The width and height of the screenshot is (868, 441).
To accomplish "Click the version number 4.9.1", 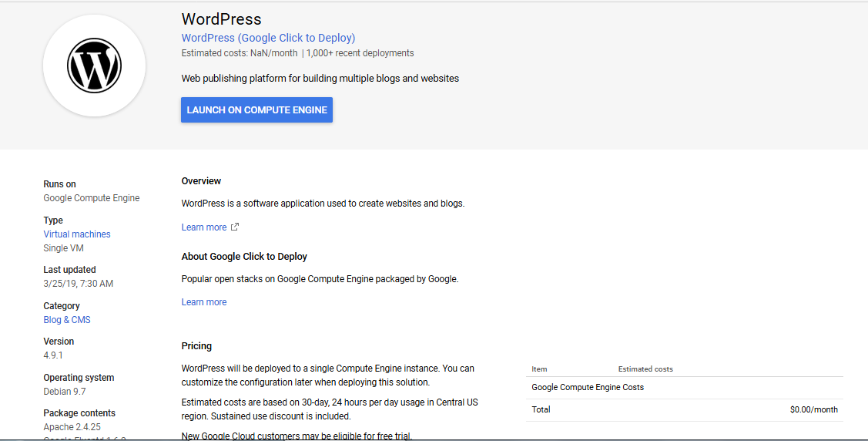I will [x=53, y=355].
